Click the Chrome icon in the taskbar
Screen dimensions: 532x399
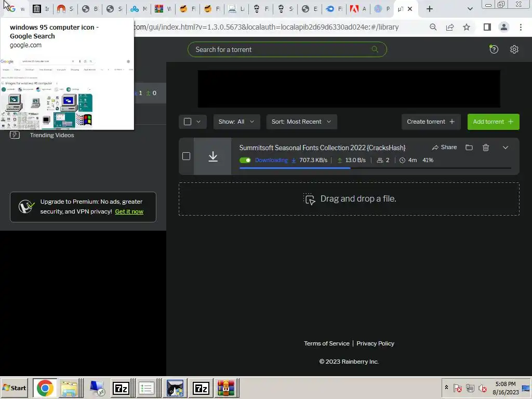tap(45, 388)
